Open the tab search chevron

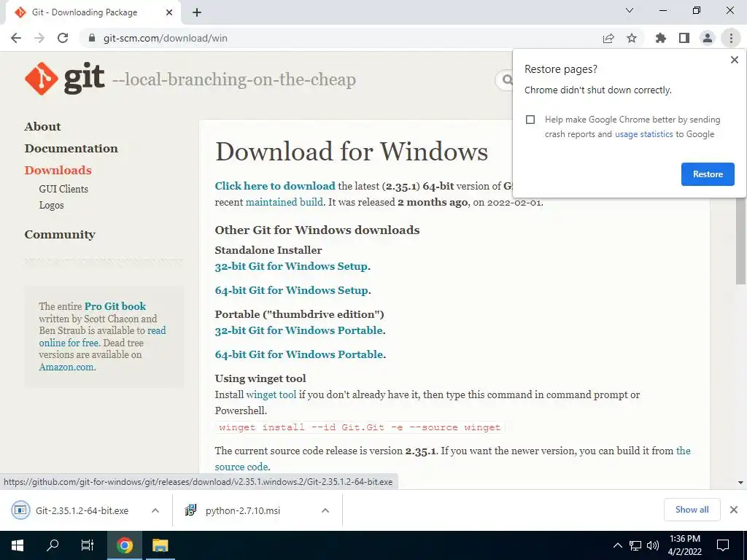[630, 10]
